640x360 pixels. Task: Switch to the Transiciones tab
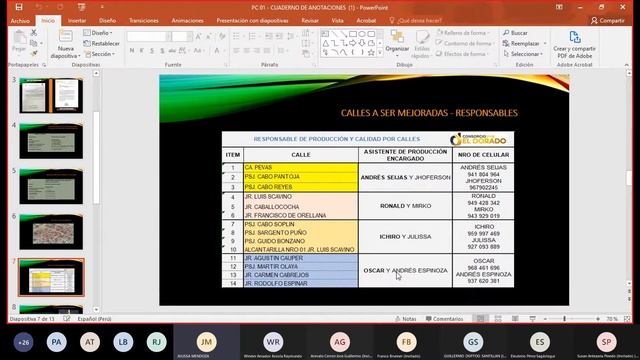click(x=144, y=20)
